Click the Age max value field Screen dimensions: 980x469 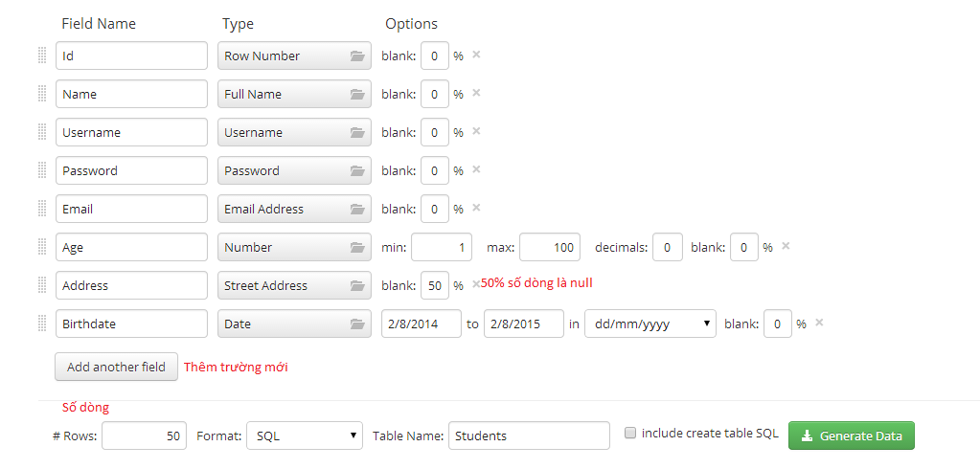pyautogui.click(x=550, y=247)
